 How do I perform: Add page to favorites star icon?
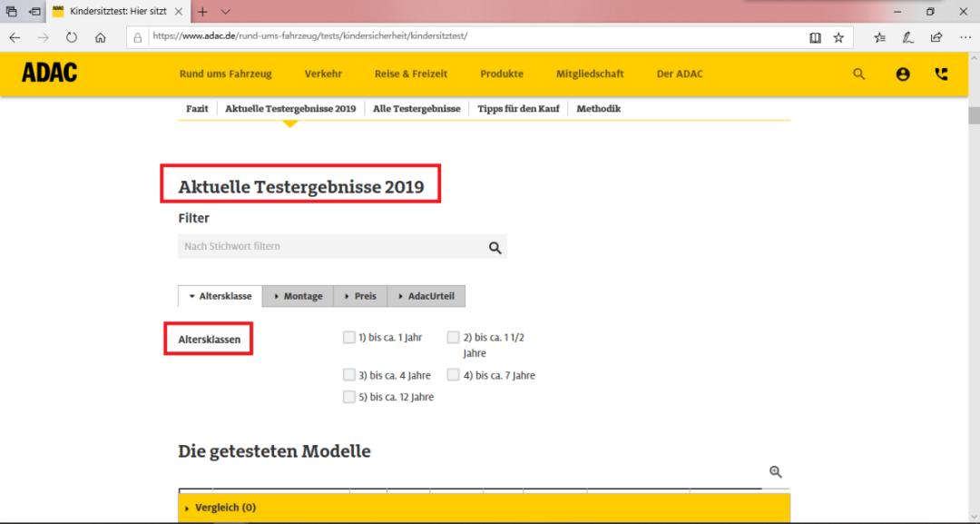pos(838,37)
